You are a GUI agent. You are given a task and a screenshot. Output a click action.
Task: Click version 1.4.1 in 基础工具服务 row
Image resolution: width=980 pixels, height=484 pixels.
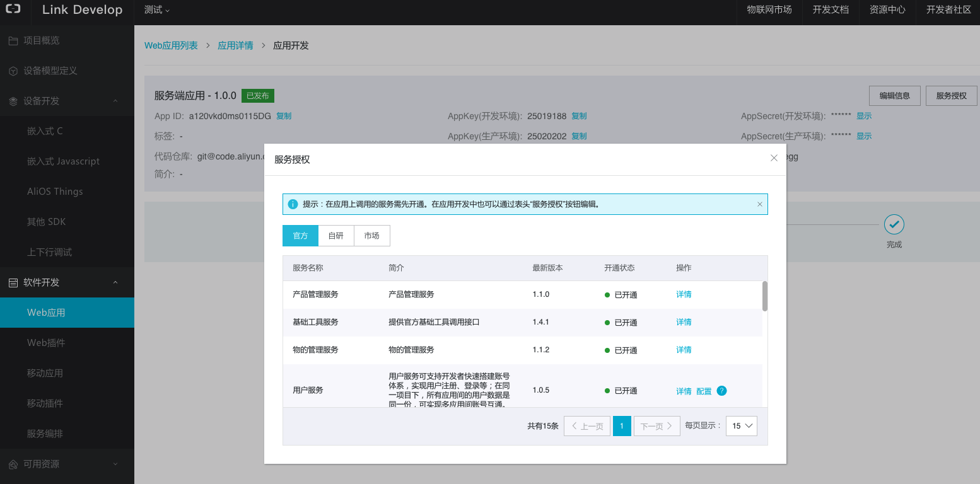coord(540,322)
